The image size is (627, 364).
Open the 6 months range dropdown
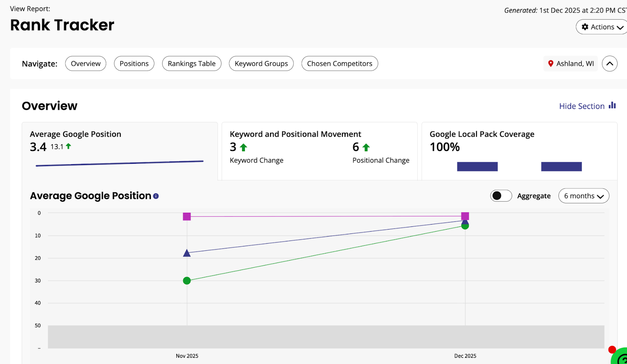(584, 196)
